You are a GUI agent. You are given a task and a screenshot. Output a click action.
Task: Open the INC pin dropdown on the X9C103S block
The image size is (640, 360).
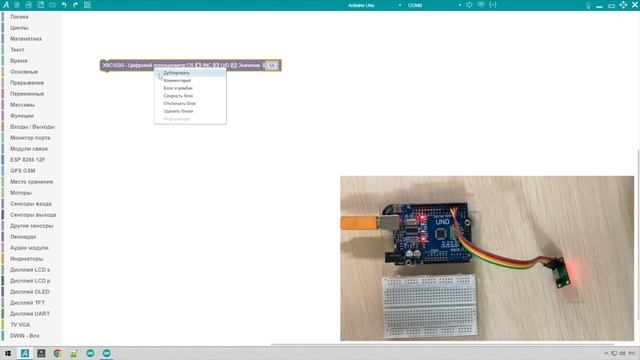(x=216, y=65)
